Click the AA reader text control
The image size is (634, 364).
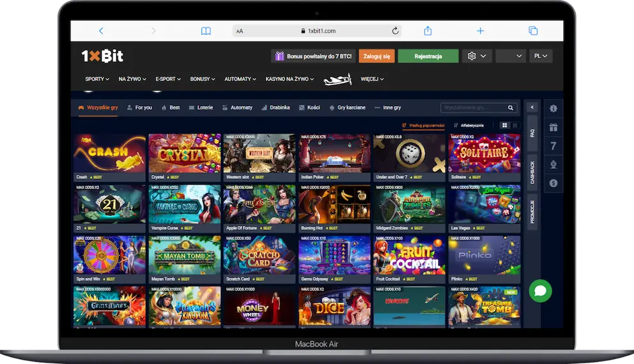click(x=240, y=31)
